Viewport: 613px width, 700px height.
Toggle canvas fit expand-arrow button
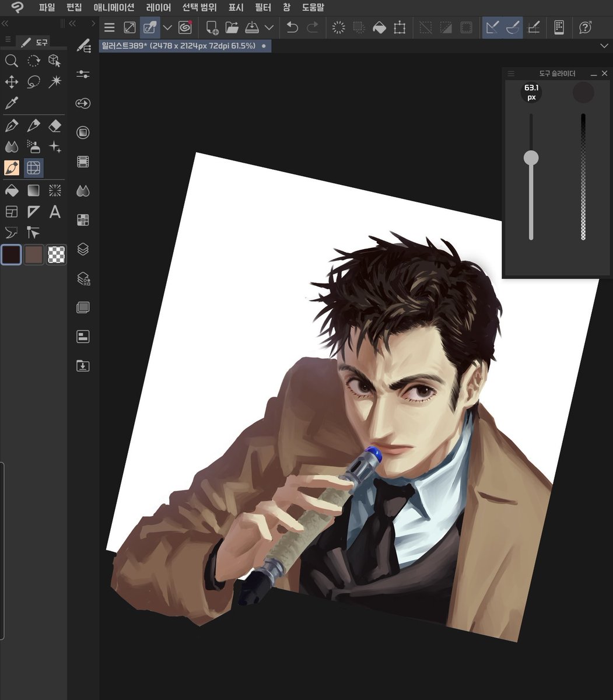129,27
